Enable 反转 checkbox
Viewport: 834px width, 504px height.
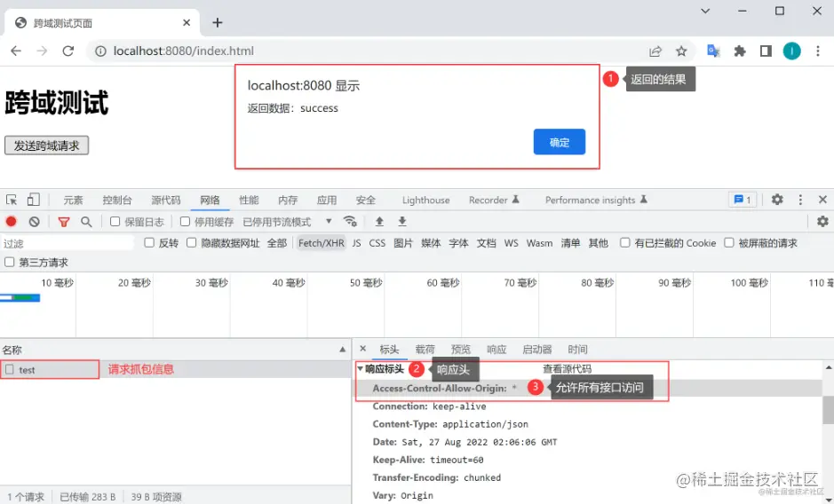(x=149, y=243)
